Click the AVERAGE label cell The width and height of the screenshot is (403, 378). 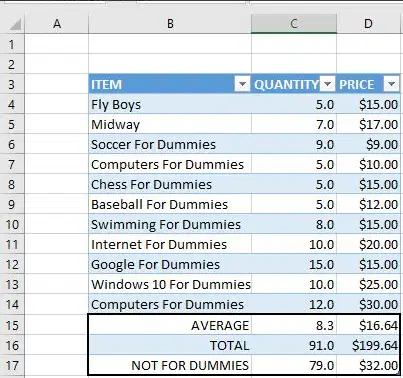[x=170, y=325]
